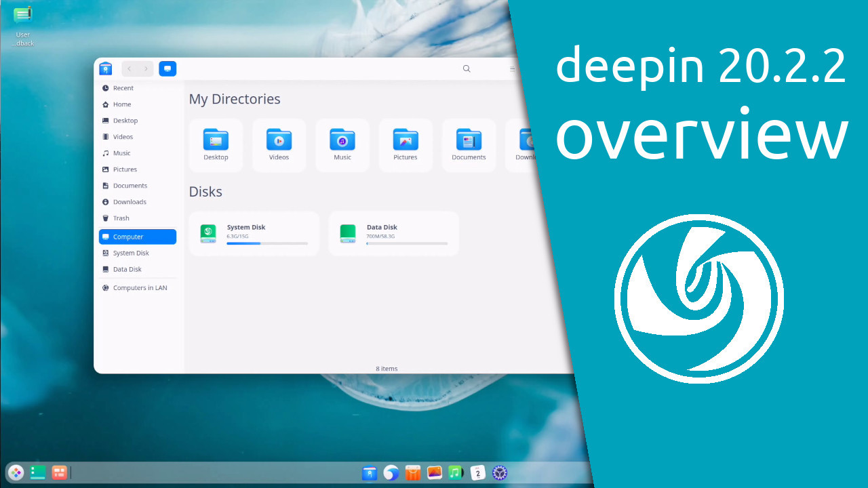Open the System Disk tile
868x488 pixels.
254,234
